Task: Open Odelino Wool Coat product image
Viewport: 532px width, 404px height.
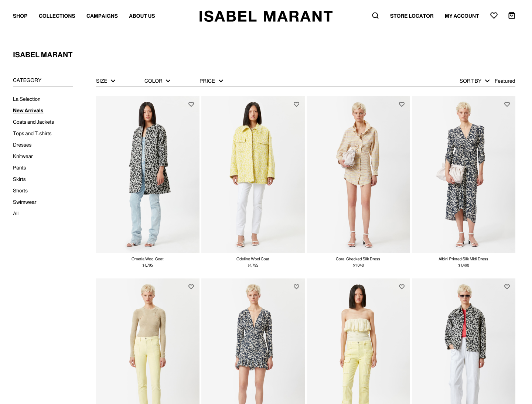Action: [253, 174]
